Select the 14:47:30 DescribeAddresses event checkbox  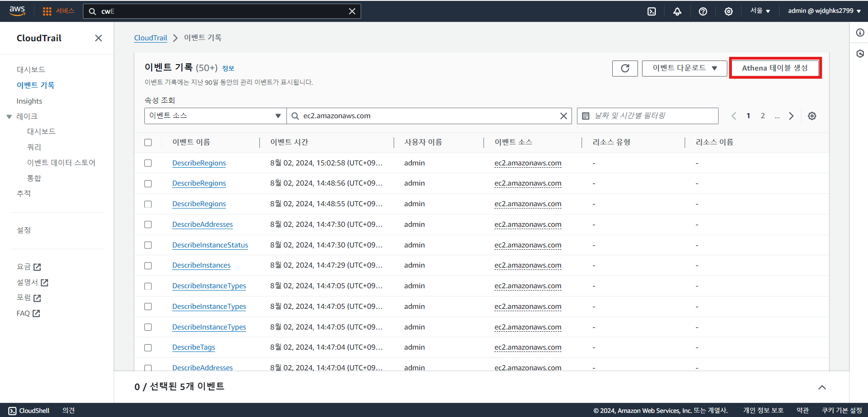148,225
